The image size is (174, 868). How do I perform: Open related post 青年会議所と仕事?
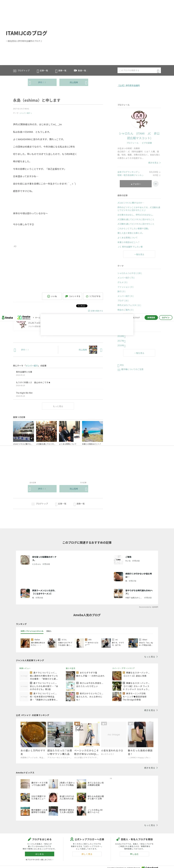[x=24, y=372]
